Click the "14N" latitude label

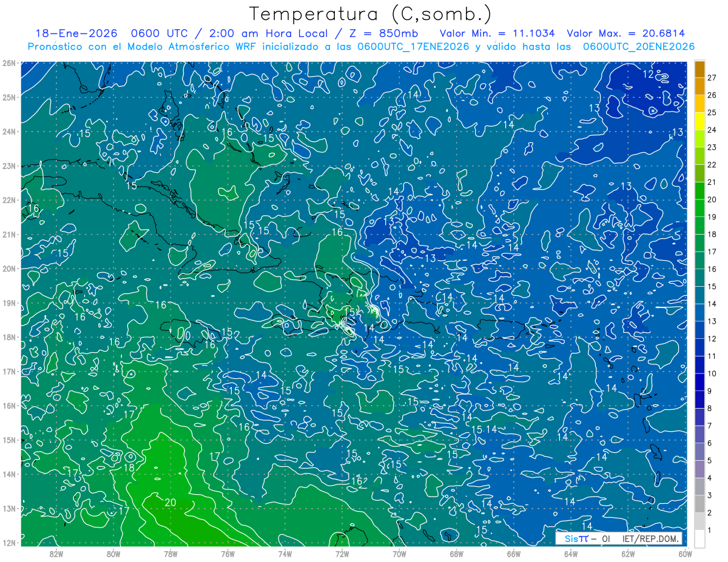click(9, 474)
